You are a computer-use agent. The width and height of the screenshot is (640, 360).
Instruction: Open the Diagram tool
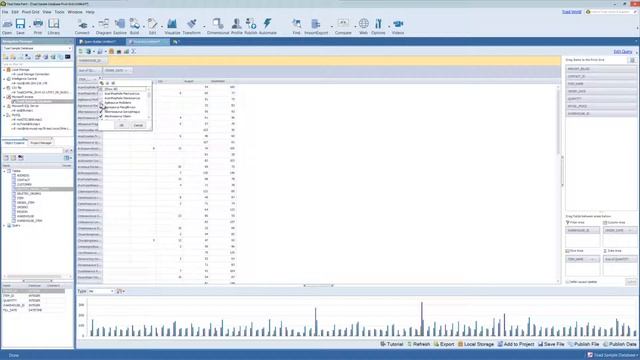click(x=103, y=27)
